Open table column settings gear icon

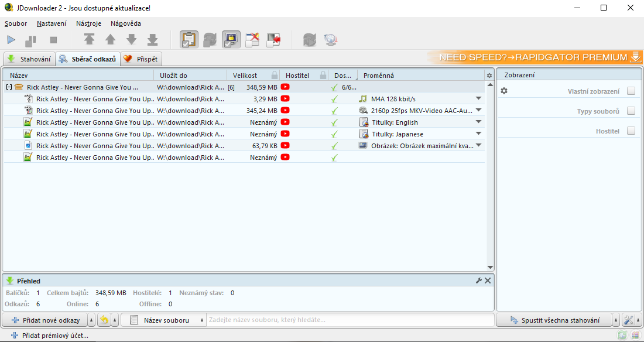(x=489, y=76)
